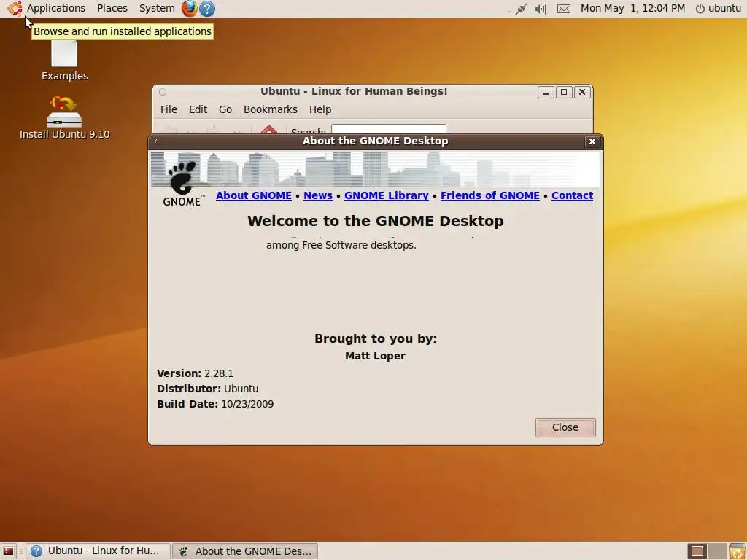Image resolution: width=747 pixels, height=560 pixels.
Task: Open the System menu
Action: click(x=157, y=8)
